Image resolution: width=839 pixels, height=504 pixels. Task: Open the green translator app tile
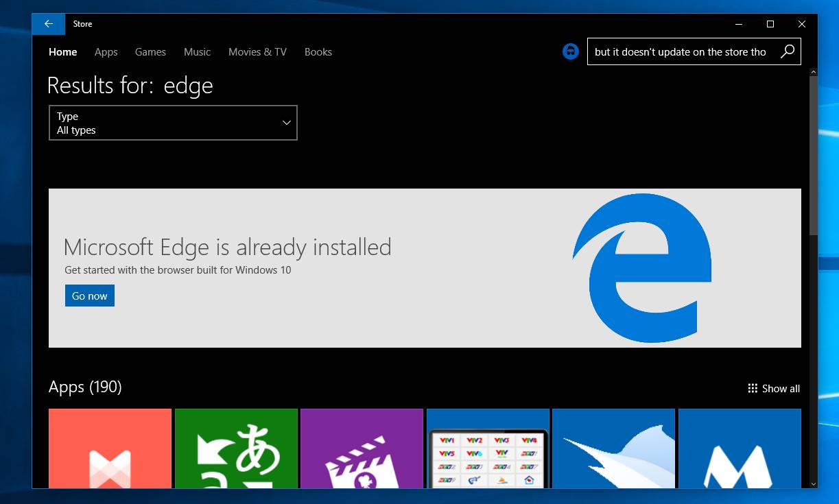coord(236,448)
